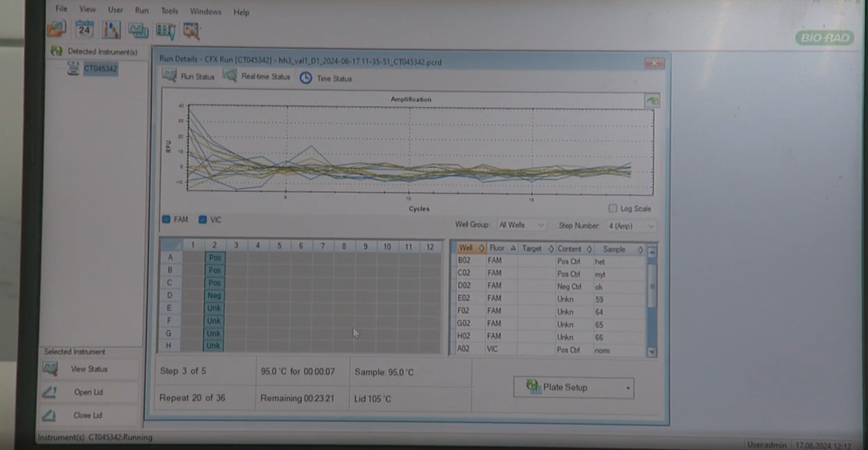This screenshot has height=450, width=868.
Task: Open the Well Group dropdown
Action: [x=521, y=225]
